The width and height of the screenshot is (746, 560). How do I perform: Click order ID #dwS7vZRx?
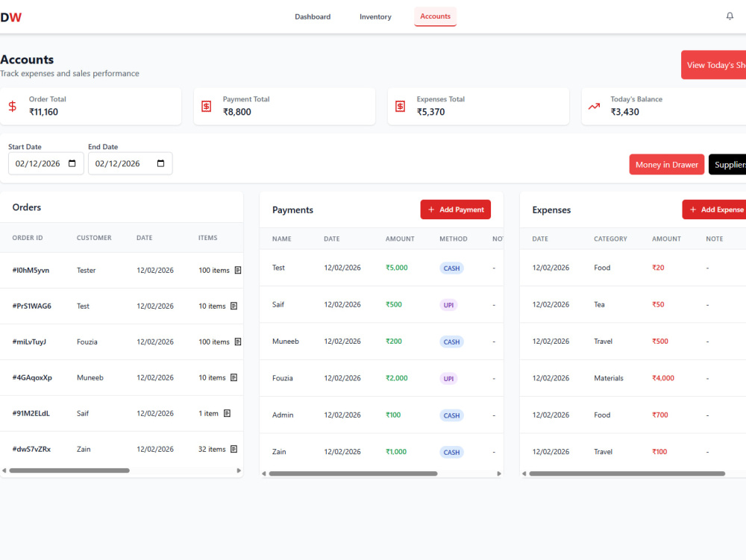[31, 449]
